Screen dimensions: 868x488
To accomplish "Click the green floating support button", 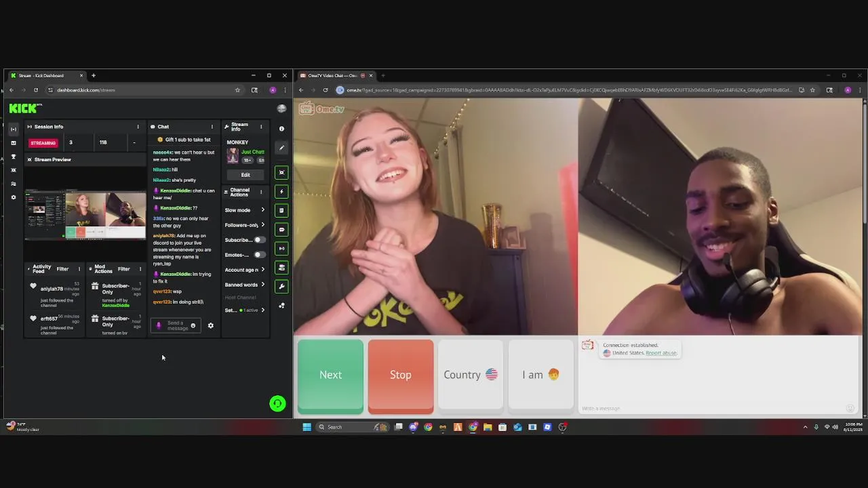I will (x=277, y=404).
